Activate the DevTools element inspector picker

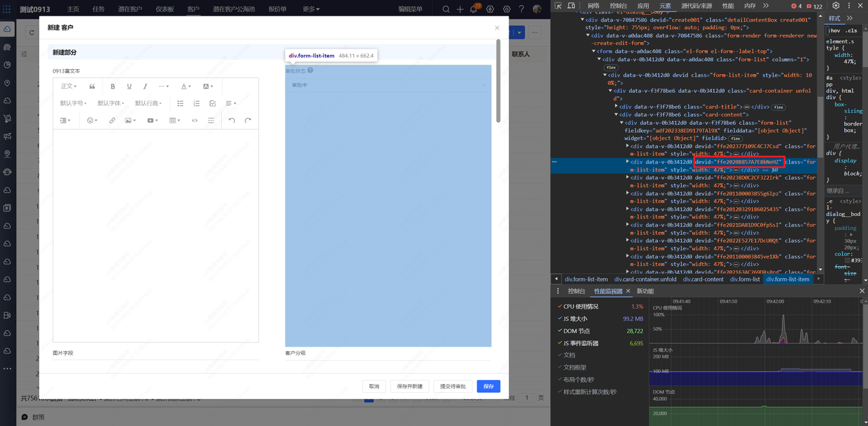point(558,5)
